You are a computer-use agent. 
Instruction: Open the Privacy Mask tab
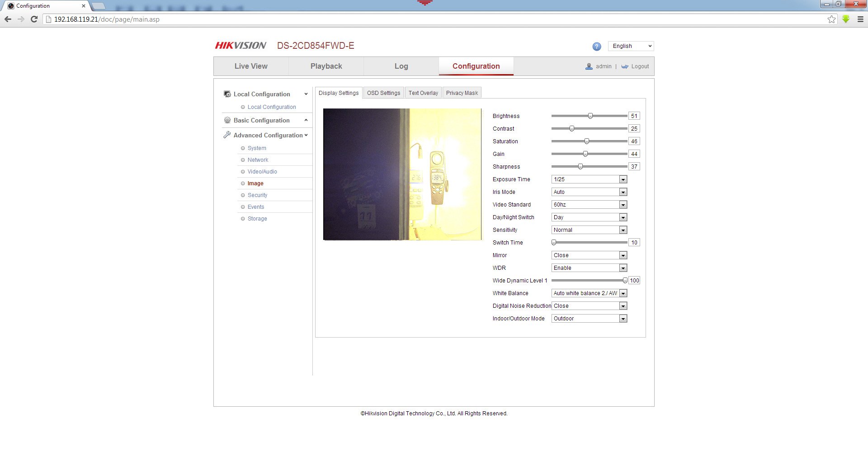coord(462,93)
